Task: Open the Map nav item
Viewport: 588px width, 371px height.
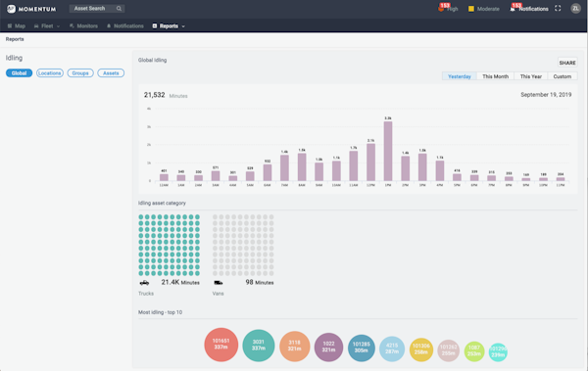Action: pos(16,25)
